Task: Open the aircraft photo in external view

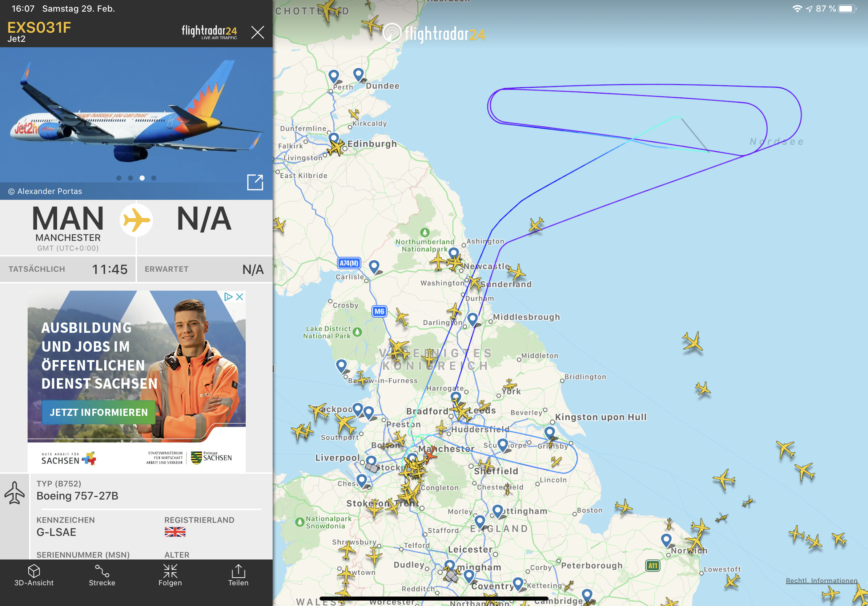Action: coord(255,182)
